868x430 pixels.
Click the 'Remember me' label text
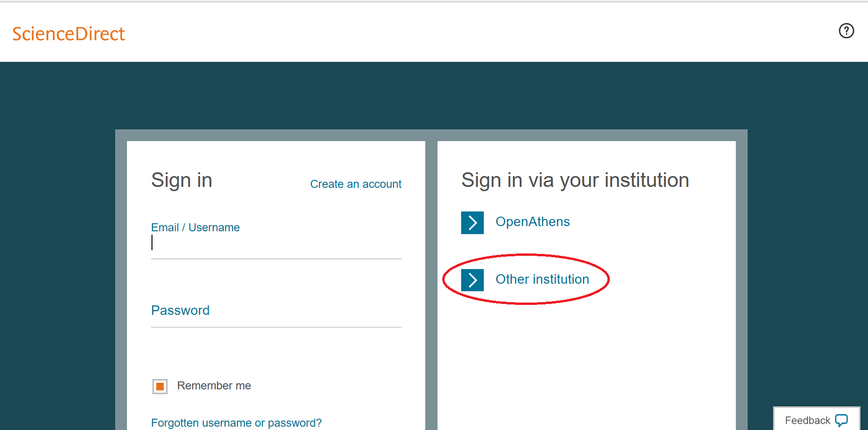click(214, 386)
